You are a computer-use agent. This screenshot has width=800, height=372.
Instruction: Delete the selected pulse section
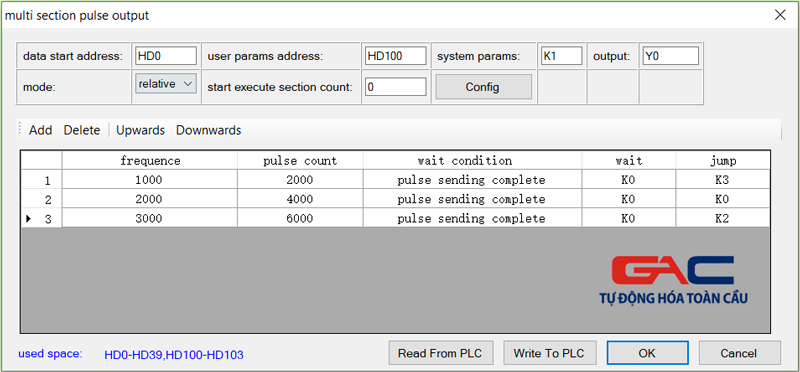[x=82, y=130]
